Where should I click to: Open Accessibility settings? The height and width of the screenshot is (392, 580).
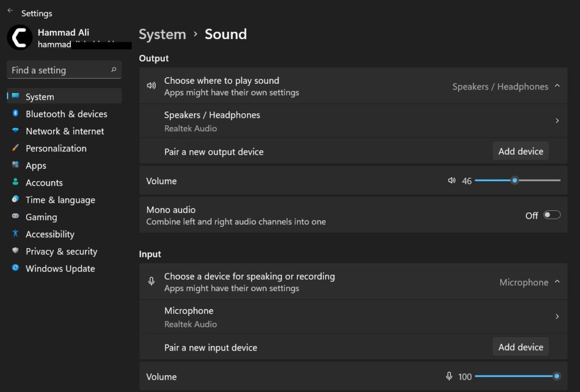[x=50, y=234]
